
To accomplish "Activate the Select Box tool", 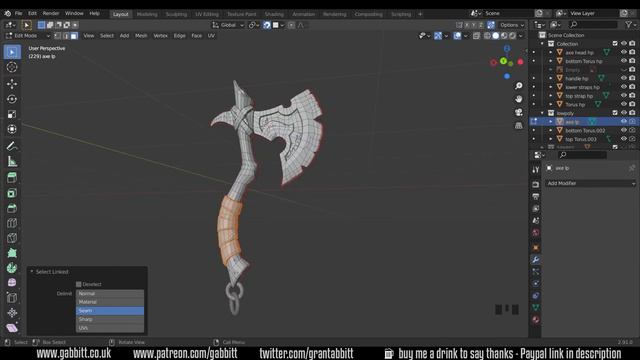I will (x=12, y=52).
